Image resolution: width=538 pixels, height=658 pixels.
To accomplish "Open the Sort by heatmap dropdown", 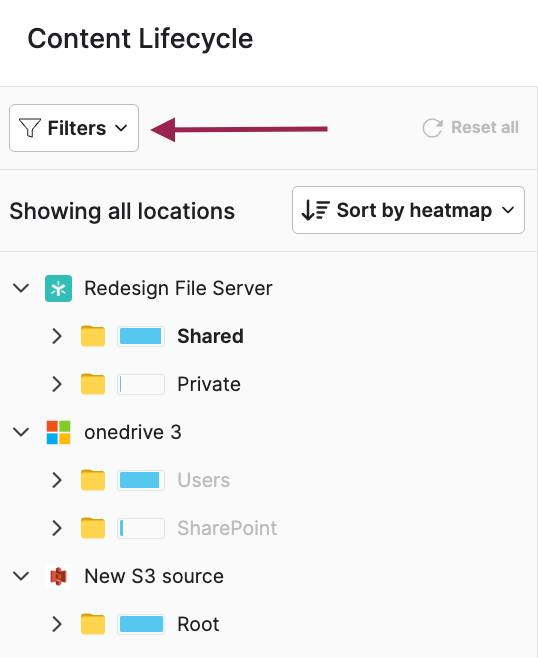I will point(408,210).
